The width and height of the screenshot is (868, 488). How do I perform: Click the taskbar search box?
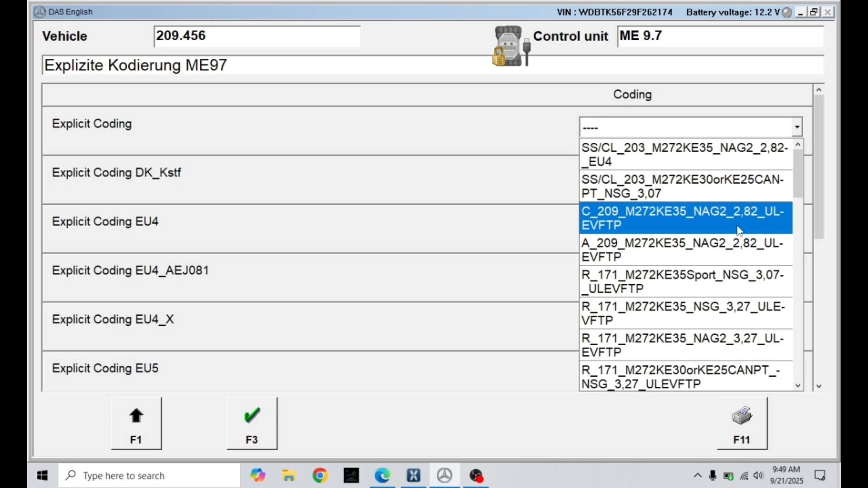149,476
